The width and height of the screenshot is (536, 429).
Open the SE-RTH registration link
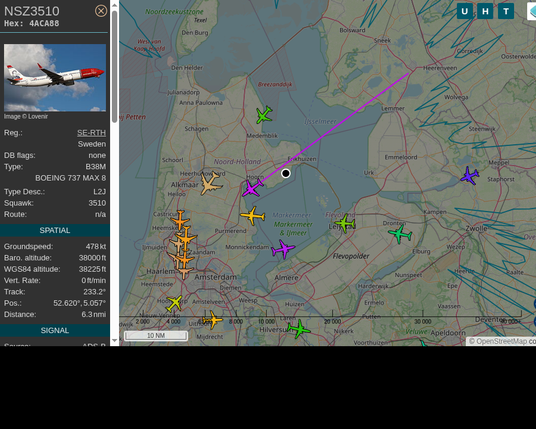[91, 133]
